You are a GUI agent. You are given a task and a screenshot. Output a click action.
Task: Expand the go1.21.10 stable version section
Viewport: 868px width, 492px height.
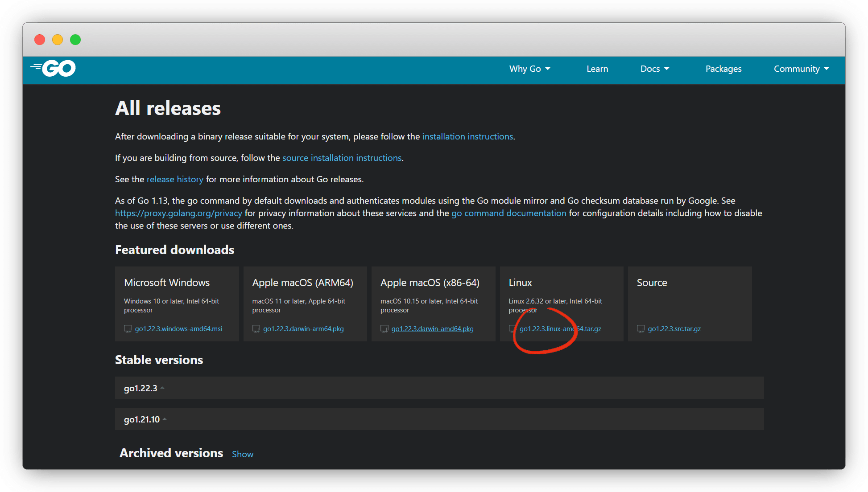[x=142, y=419]
